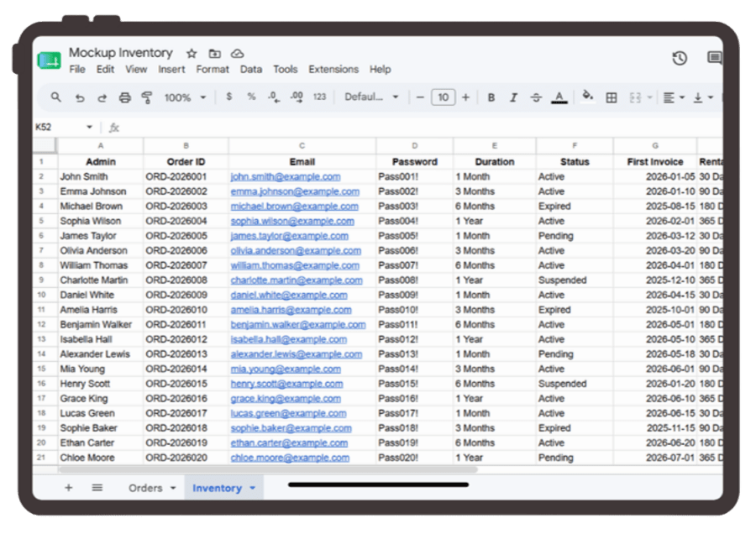Undo the last action
Image resolution: width=756 pixels, height=534 pixels.
[x=80, y=98]
